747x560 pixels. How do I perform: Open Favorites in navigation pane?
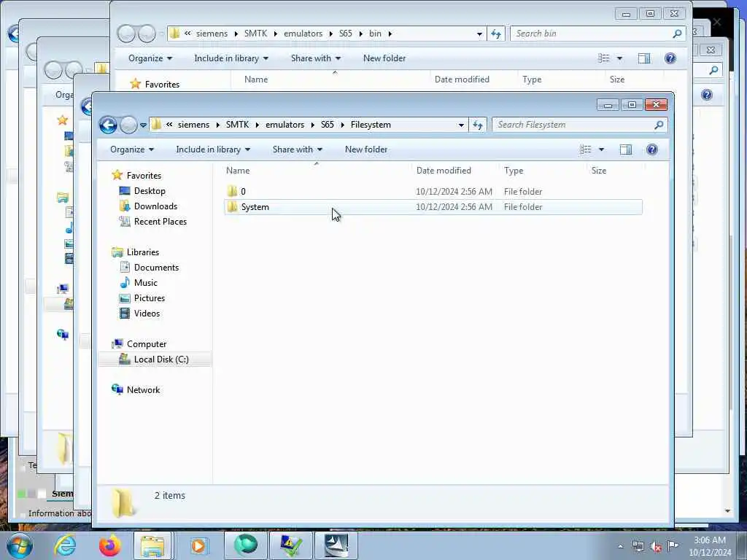144,176
